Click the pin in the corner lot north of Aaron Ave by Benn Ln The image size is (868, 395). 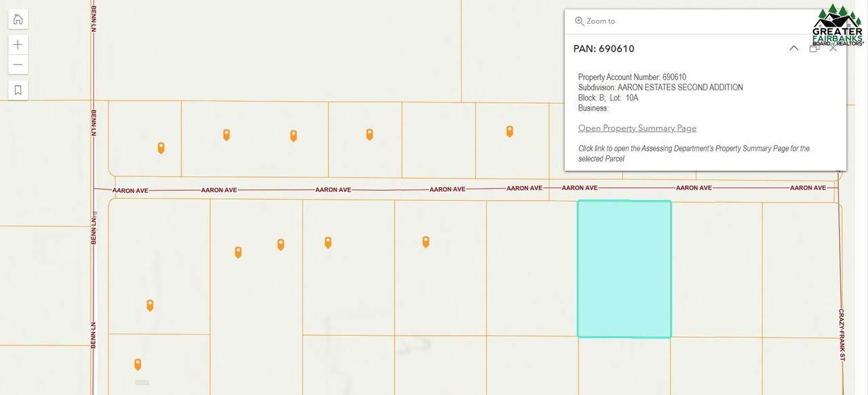[161, 147]
